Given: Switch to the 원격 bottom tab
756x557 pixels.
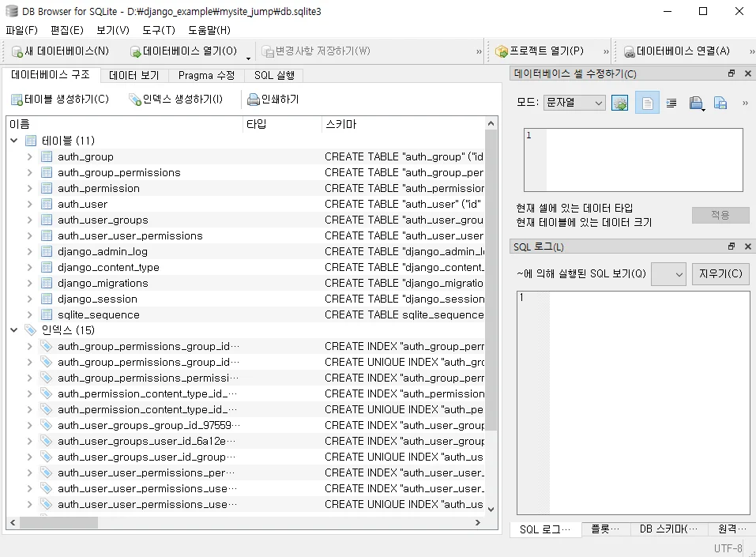Looking at the screenshot, I should [x=732, y=529].
